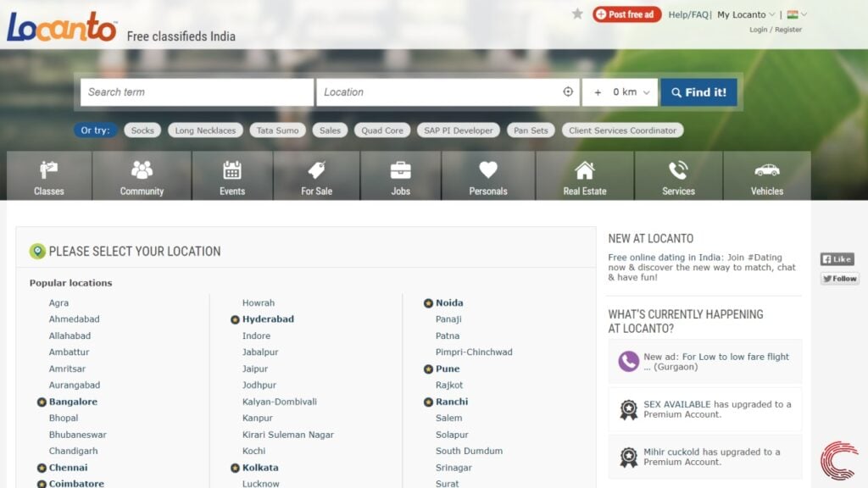The image size is (868, 488).
Task: Click the Twitter Follow button
Action: 840,278
